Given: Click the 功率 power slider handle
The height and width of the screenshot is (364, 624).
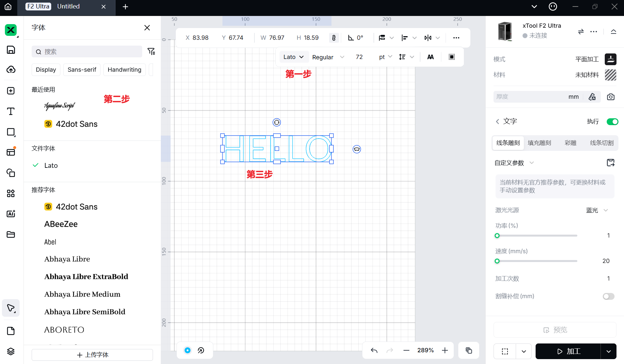Looking at the screenshot, I should pos(497,236).
